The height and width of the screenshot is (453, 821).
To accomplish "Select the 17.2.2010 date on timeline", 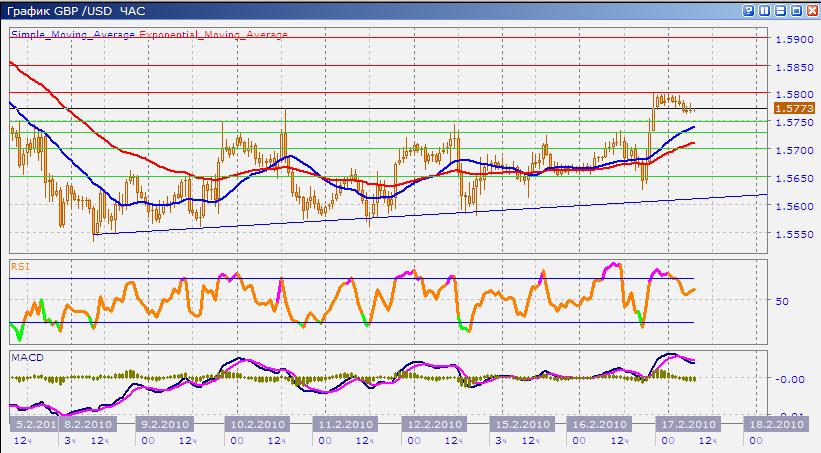I will [x=688, y=423].
